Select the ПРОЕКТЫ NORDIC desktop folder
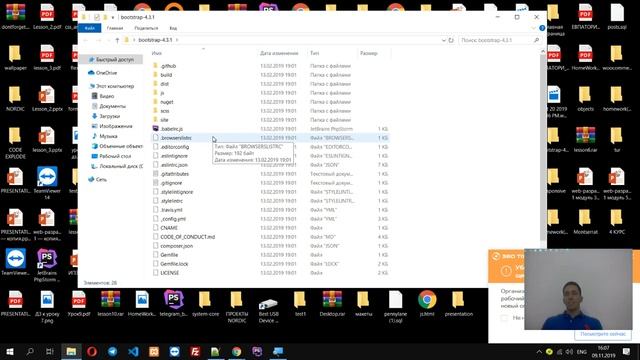The image size is (640, 360). 237,307
